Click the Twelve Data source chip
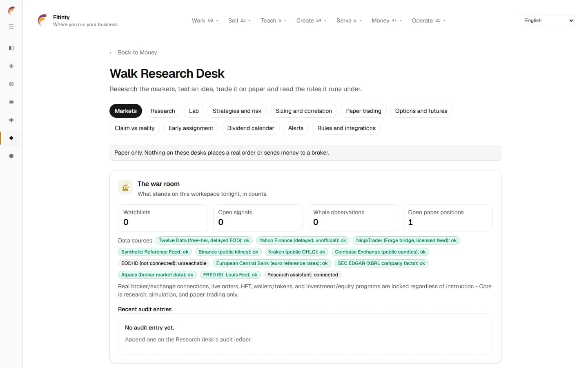This screenshot has height=368, width=588. point(204,240)
